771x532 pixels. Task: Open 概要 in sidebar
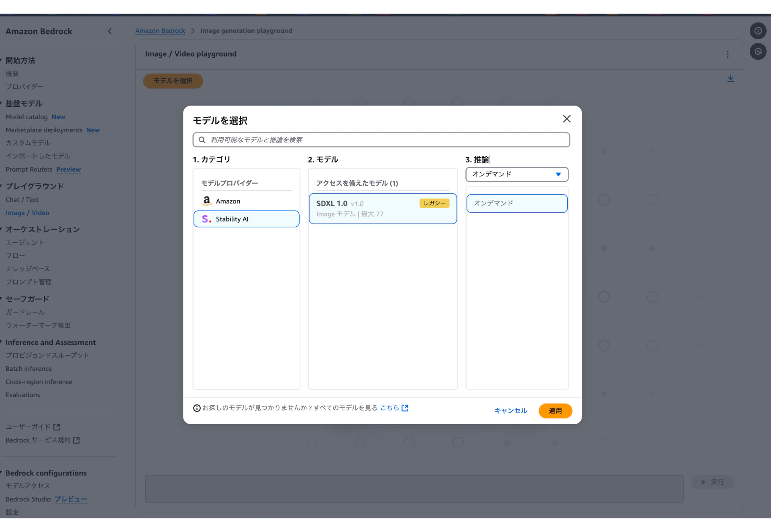(x=12, y=74)
